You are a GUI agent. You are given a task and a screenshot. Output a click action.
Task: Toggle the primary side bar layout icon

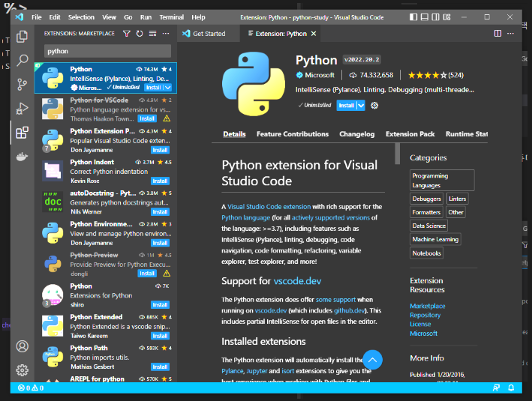[413, 17]
